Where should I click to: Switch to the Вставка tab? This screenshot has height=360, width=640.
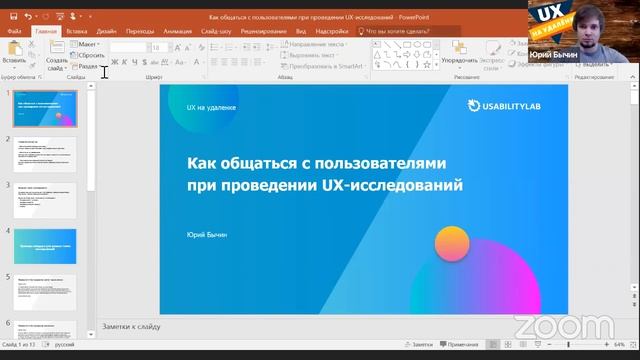point(77,31)
